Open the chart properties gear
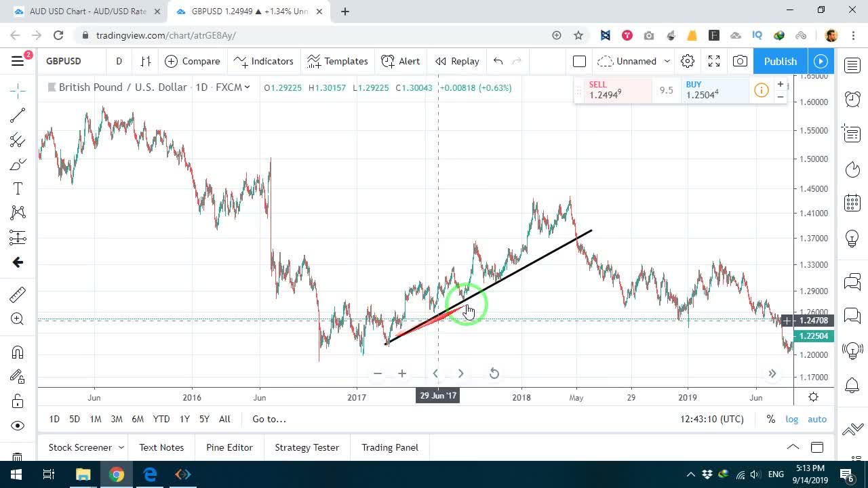Viewport: 868px width, 488px height. point(688,61)
